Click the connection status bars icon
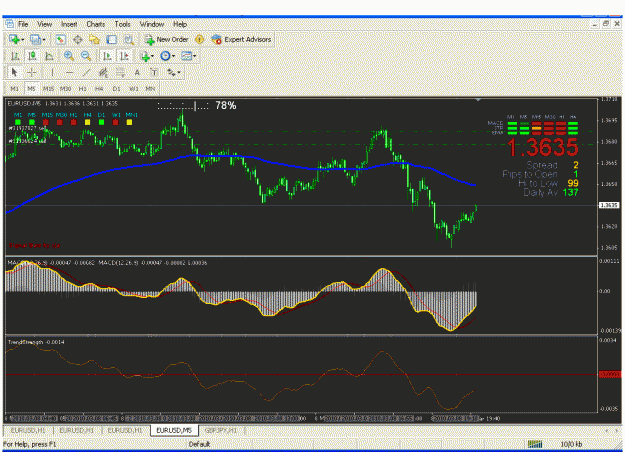This screenshot has width=625, height=452. 535,444
